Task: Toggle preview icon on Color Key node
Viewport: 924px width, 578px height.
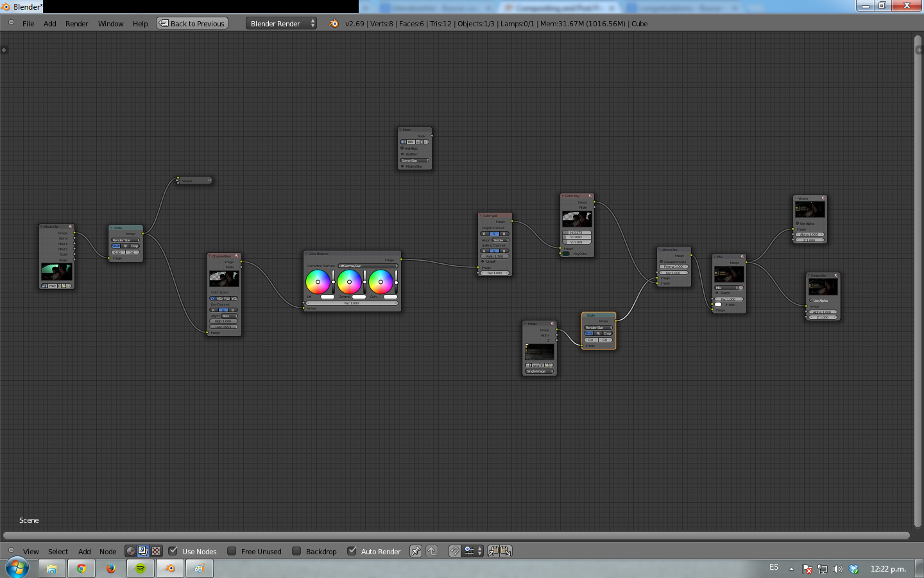Action: click(x=590, y=196)
